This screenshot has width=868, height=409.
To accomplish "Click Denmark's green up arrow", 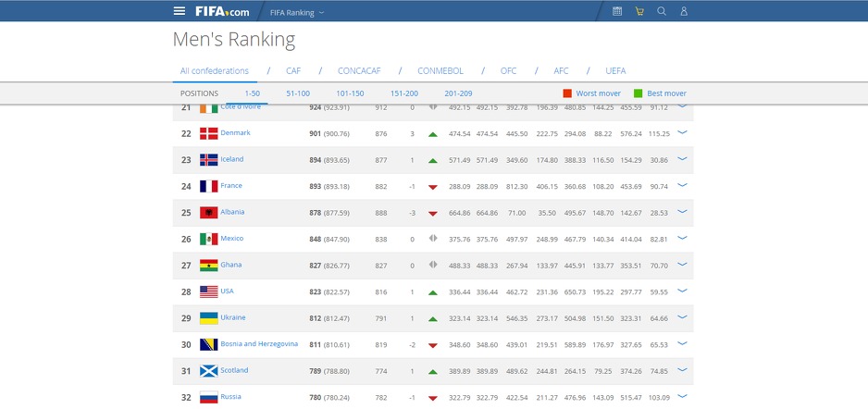I will 433,134.
